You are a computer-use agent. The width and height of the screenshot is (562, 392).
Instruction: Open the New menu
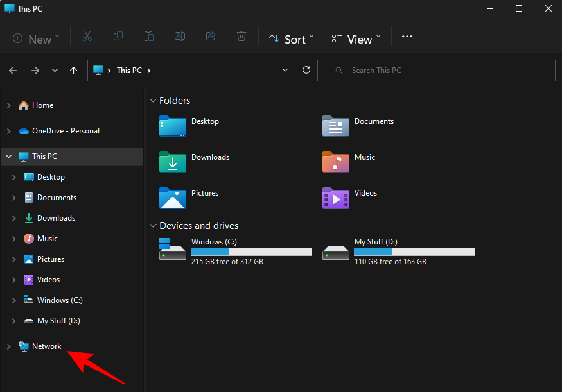tap(35, 38)
